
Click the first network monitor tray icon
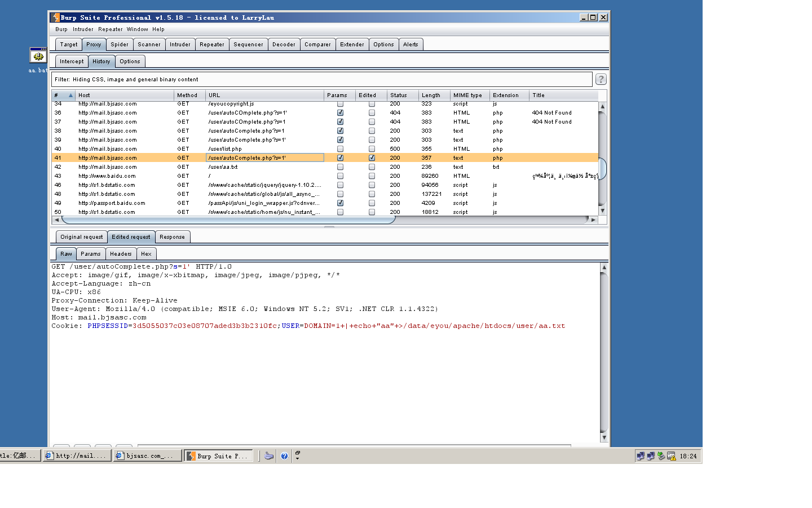[641, 456]
